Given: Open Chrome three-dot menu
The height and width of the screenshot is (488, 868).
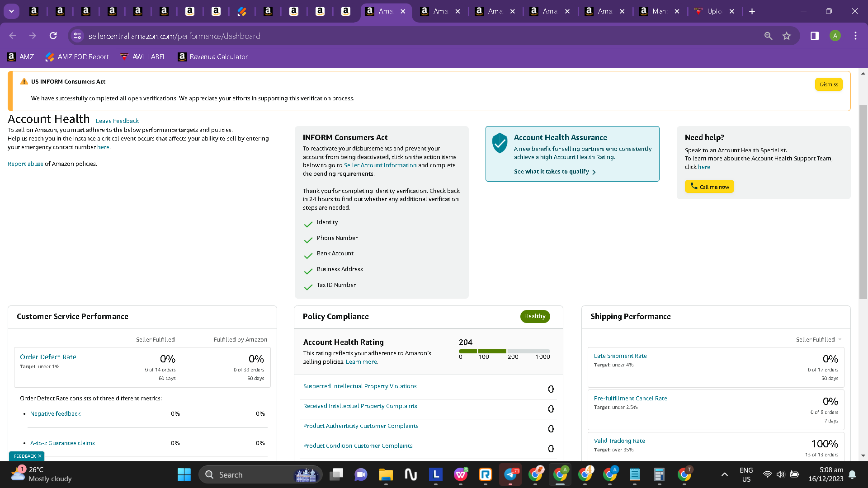Looking at the screenshot, I should tap(855, 36).
